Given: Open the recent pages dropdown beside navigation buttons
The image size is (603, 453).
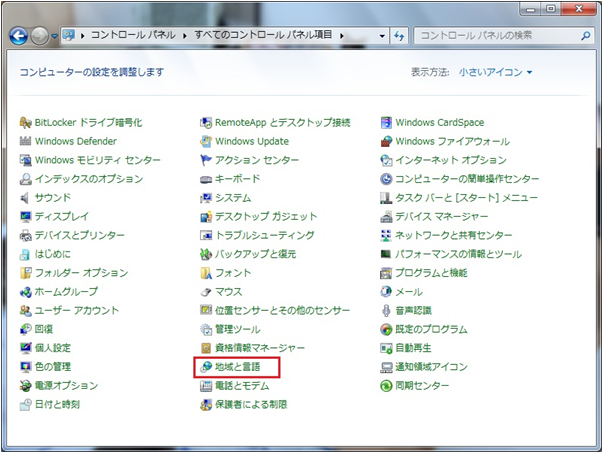Looking at the screenshot, I should pos(54,36).
